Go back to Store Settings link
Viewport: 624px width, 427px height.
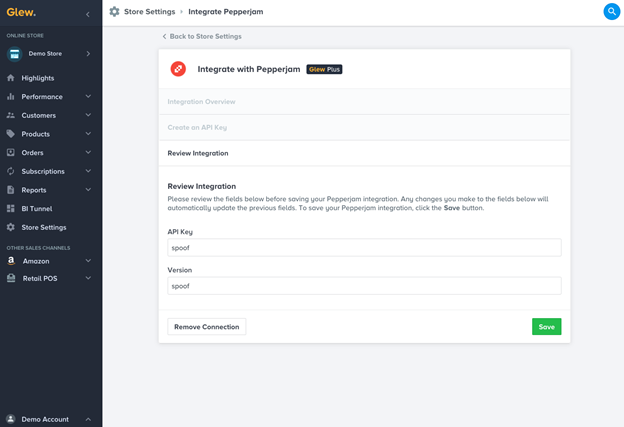(202, 36)
